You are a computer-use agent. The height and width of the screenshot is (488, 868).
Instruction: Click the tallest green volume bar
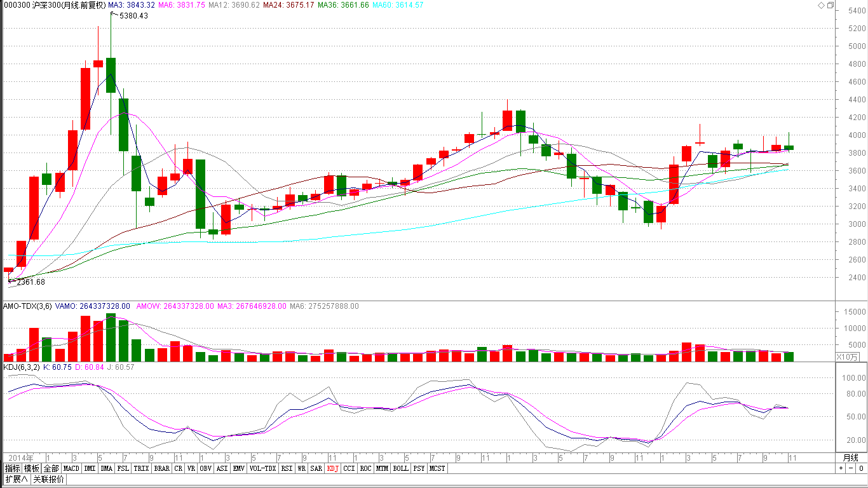tap(111, 337)
